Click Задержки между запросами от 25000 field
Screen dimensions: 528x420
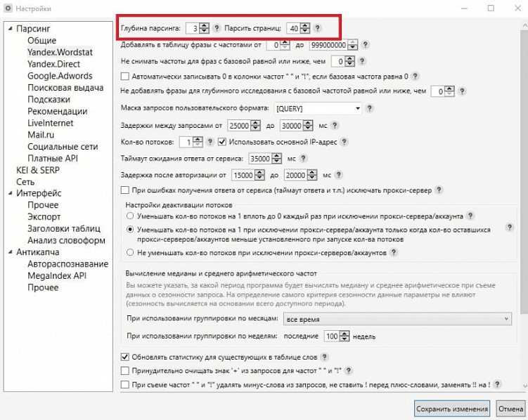pos(239,126)
